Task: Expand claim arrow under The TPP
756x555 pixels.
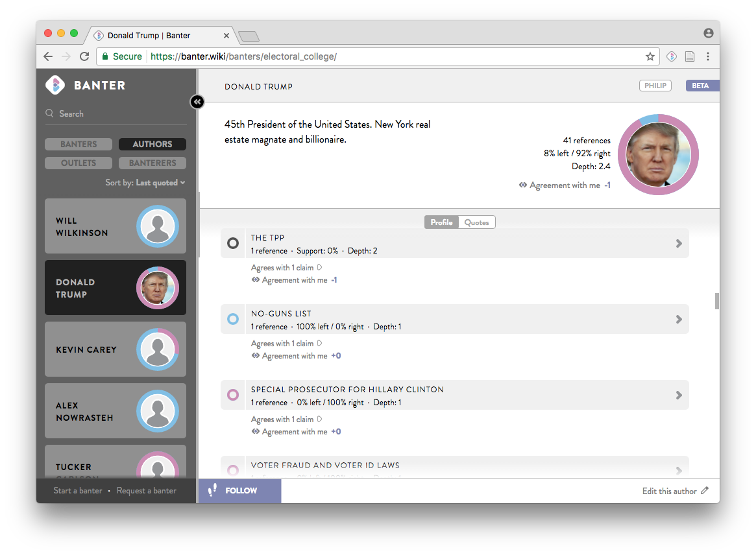Action: pyautogui.click(x=319, y=267)
